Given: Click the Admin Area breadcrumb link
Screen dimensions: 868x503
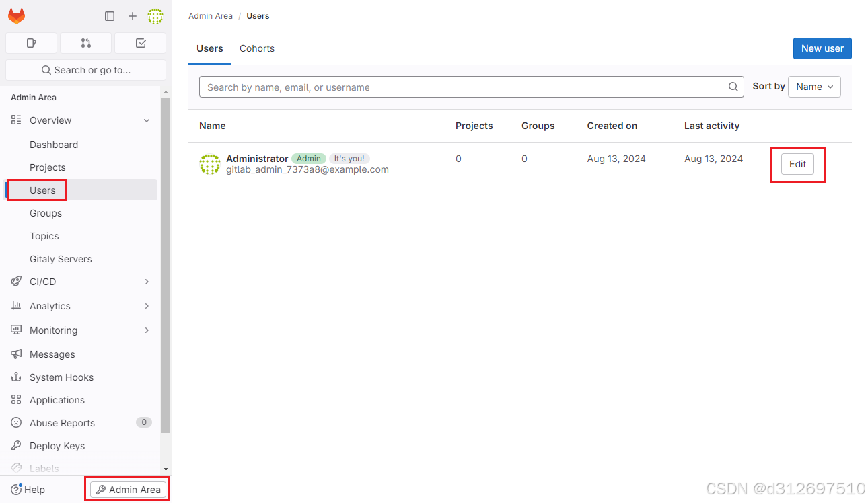Looking at the screenshot, I should coord(211,16).
